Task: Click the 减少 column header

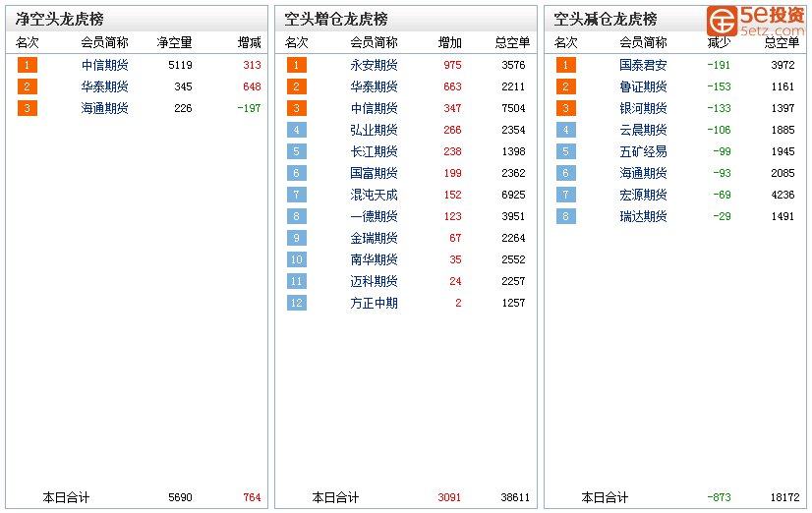Action: [x=719, y=42]
